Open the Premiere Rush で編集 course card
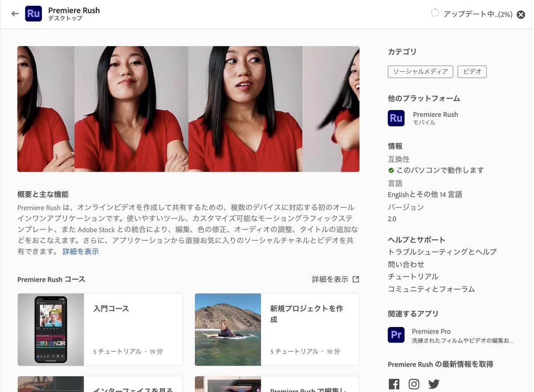The image size is (534, 392). (x=277, y=384)
